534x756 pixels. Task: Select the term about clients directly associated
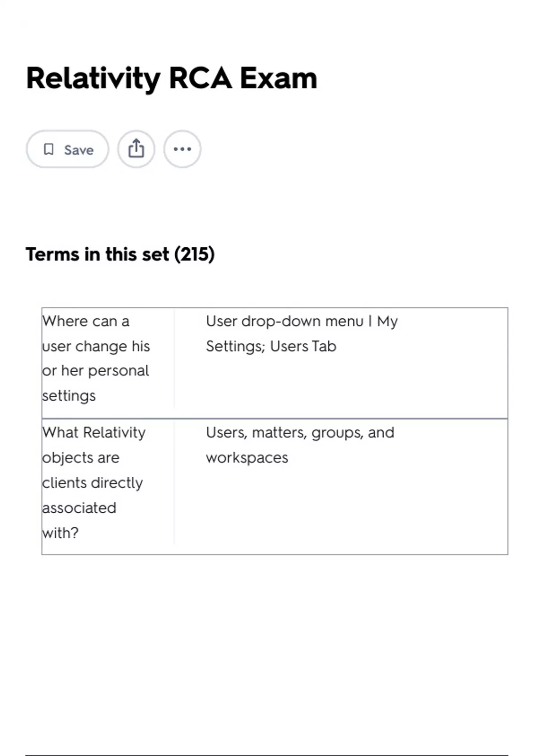coord(94,482)
